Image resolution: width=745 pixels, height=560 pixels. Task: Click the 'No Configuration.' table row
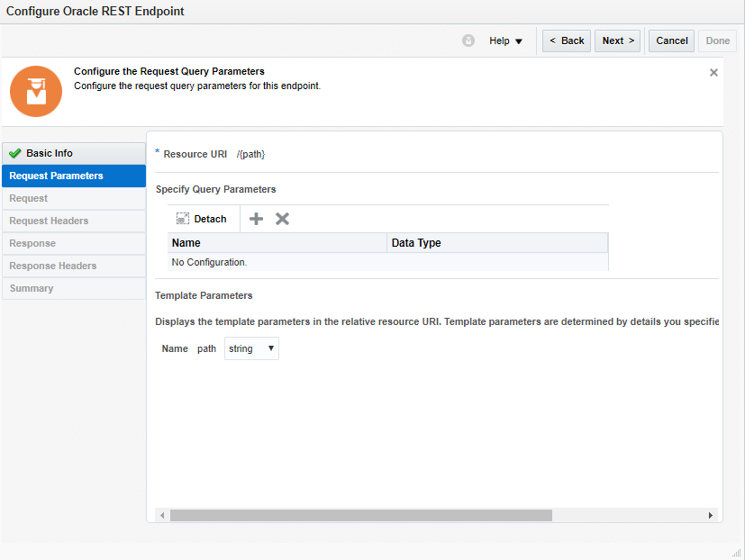387,262
